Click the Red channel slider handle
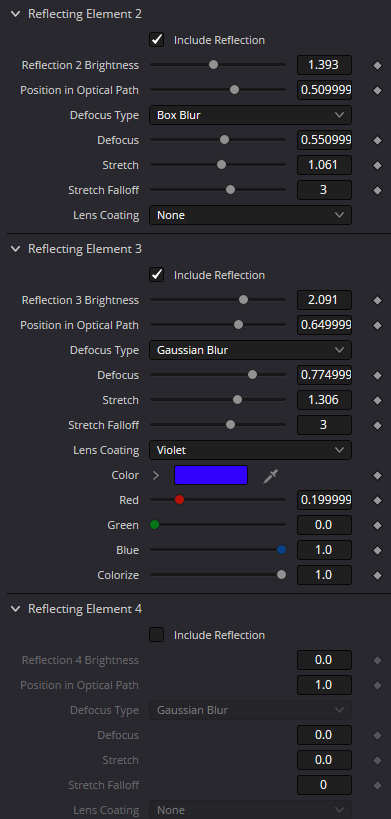The image size is (391, 819). click(x=180, y=500)
